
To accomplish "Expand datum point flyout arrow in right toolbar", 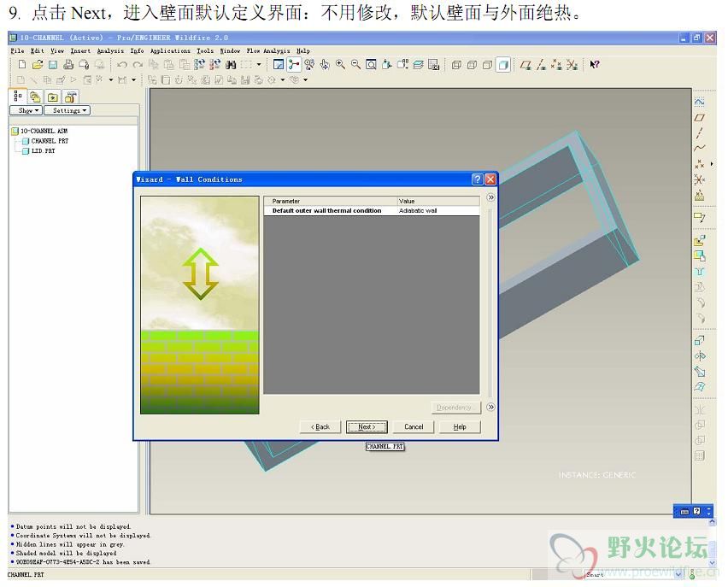I will [712, 164].
